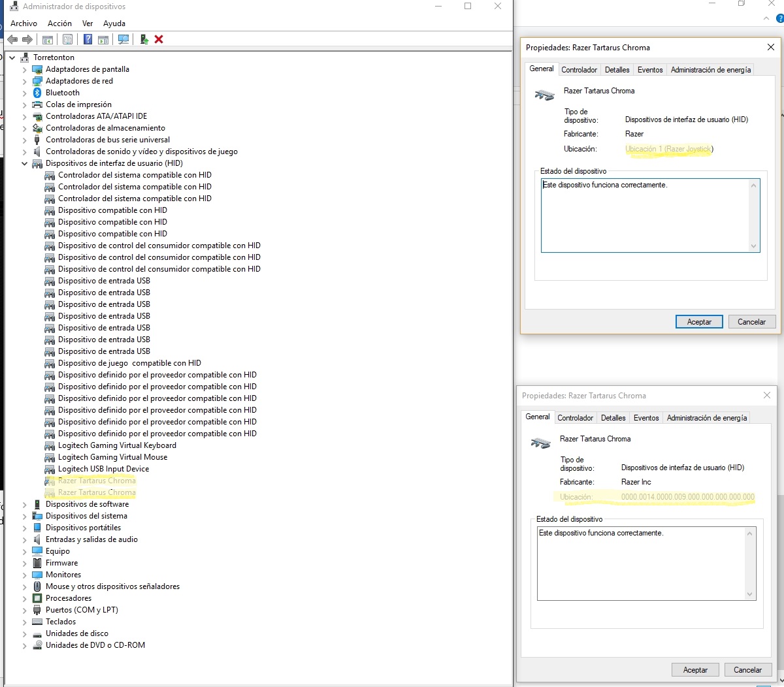Screen dimensions: 784x687
Task: Expand Puertos (COM y LPT) node
Action: (x=25, y=610)
